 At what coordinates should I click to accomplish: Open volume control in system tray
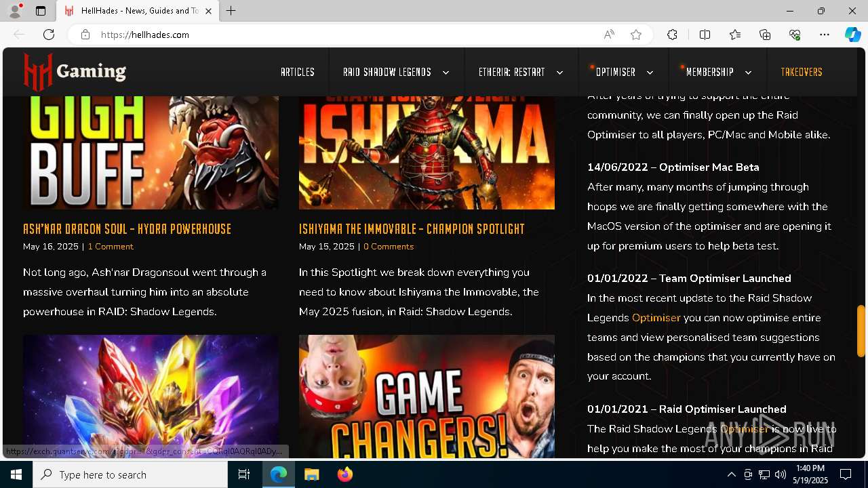click(x=781, y=474)
